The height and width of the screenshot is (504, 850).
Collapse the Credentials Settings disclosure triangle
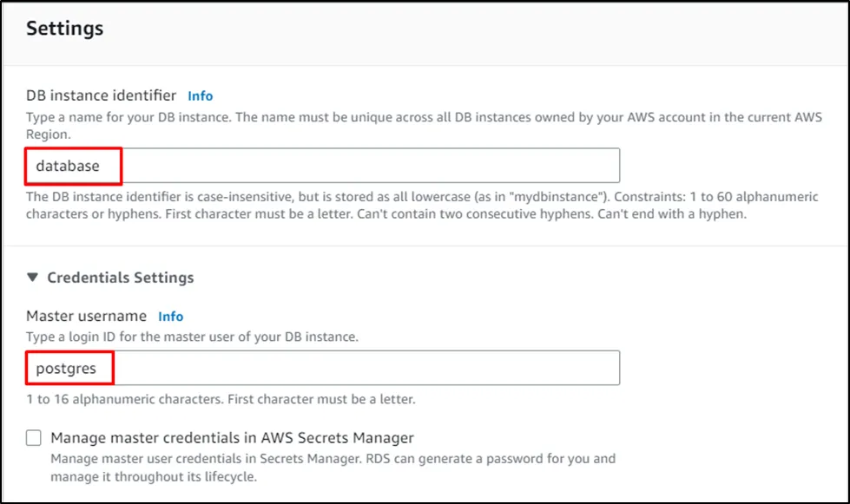coord(33,278)
